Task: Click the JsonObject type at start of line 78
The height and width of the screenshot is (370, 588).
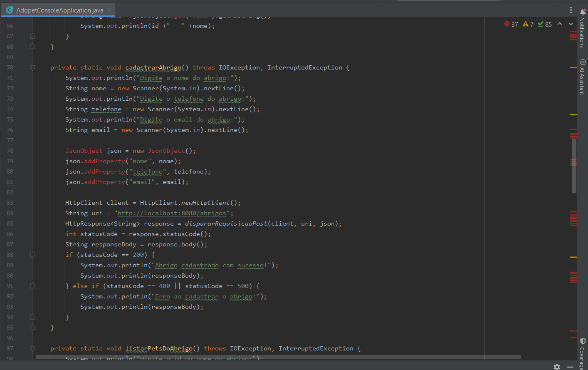Action: click(x=84, y=151)
